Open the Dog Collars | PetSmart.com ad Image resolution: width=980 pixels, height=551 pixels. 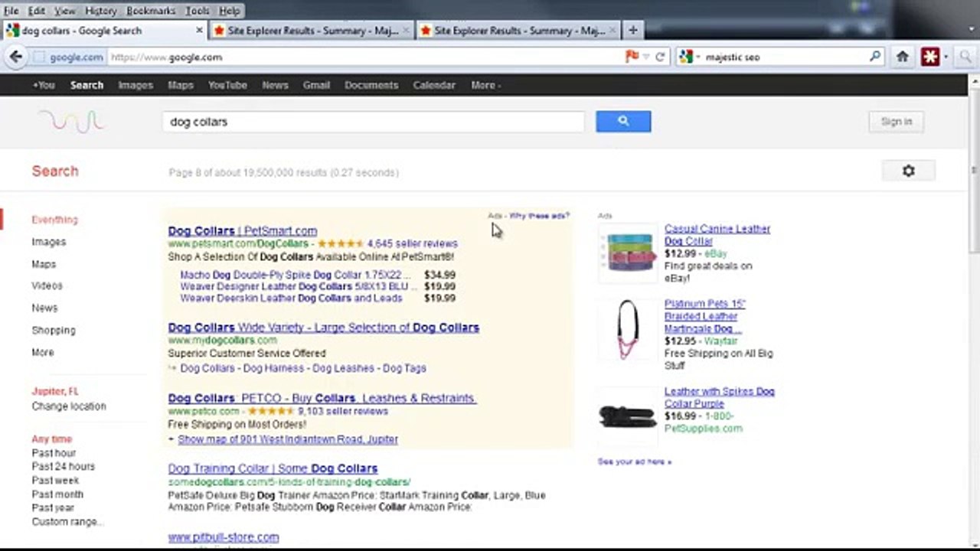[242, 230]
